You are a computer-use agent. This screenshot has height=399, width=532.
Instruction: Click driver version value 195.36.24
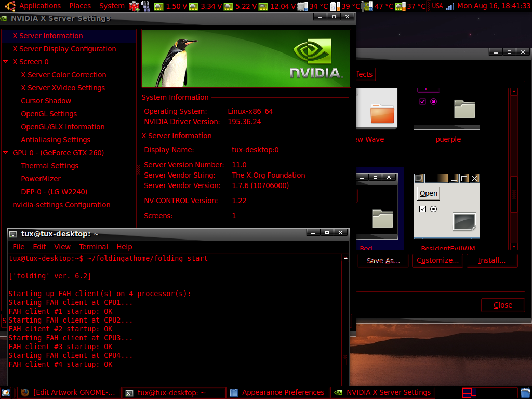tap(244, 122)
